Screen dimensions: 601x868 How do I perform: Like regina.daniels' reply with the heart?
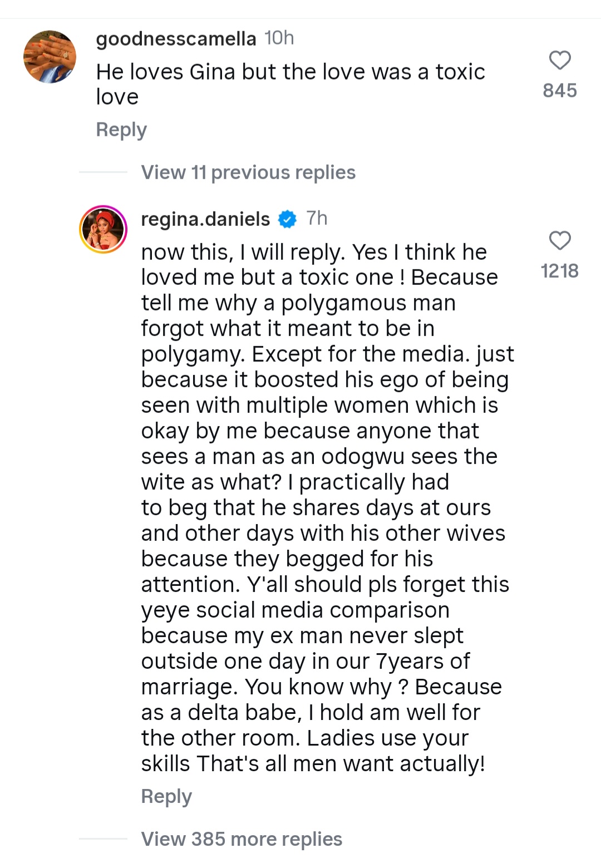[x=560, y=241]
